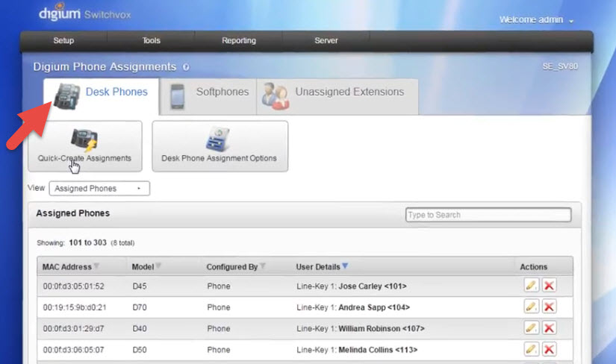Delete the Jose Carley <101> assignment
This screenshot has width=616, height=364.
click(550, 286)
